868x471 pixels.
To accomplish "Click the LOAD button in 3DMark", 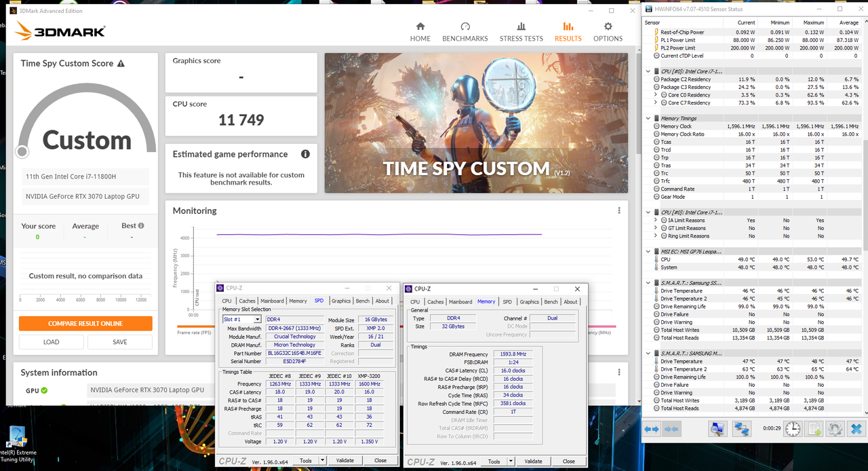I will point(52,342).
